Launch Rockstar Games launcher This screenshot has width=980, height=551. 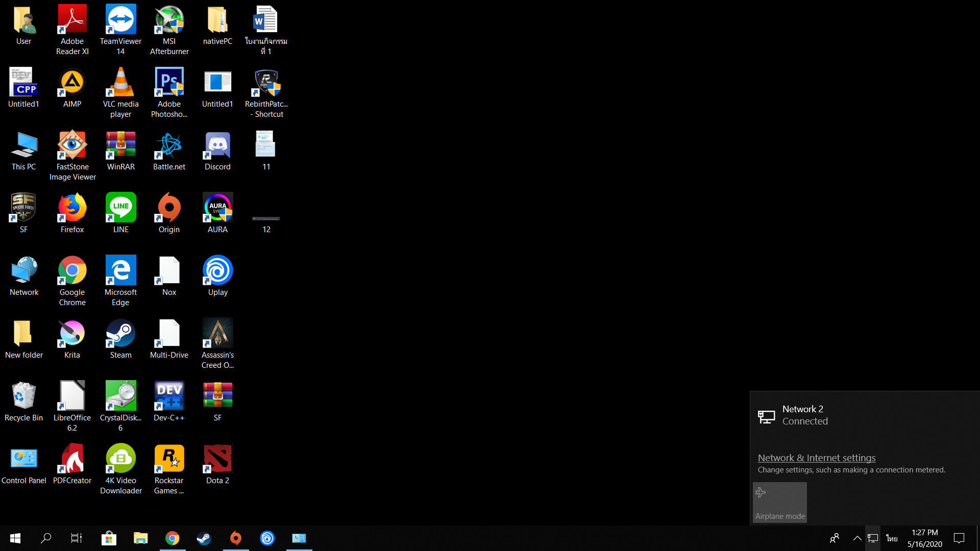pos(169,469)
